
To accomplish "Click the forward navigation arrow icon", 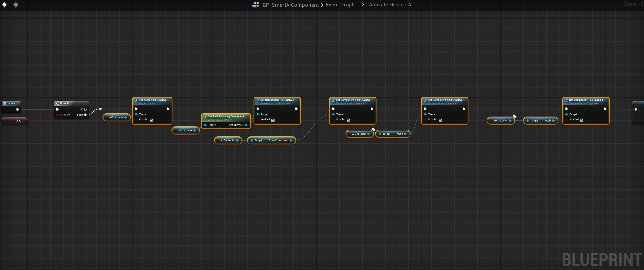I will [16, 5].
